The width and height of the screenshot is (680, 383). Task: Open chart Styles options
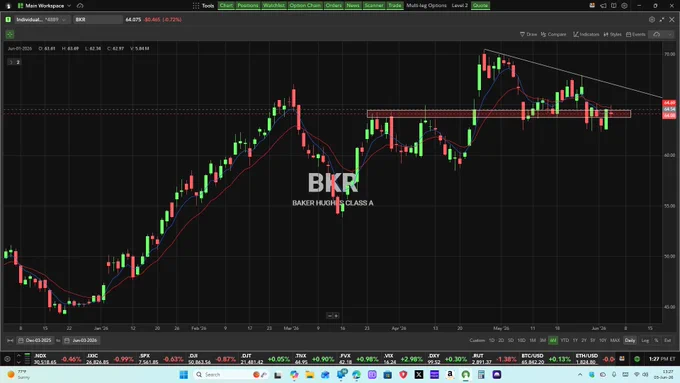tap(612, 34)
